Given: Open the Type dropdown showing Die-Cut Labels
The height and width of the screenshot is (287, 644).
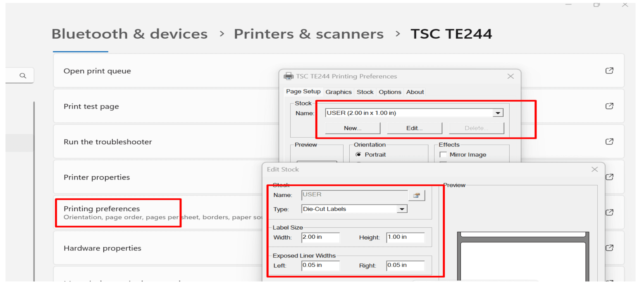Looking at the screenshot, I should pyautogui.click(x=402, y=209).
